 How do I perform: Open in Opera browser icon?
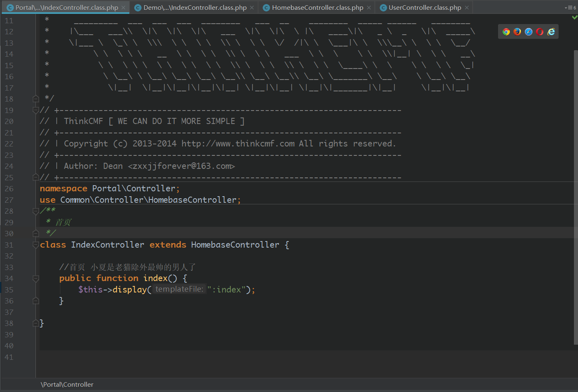tap(540, 32)
